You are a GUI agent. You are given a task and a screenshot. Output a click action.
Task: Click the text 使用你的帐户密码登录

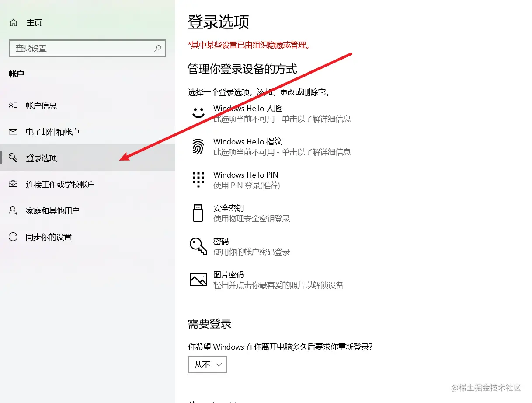pyautogui.click(x=252, y=252)
